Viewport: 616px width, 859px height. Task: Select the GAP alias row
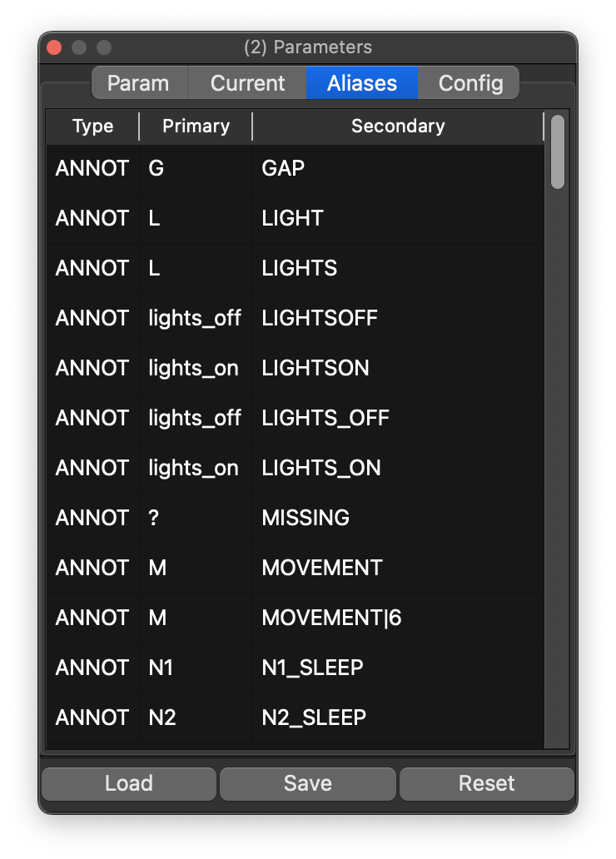point(283,168)
